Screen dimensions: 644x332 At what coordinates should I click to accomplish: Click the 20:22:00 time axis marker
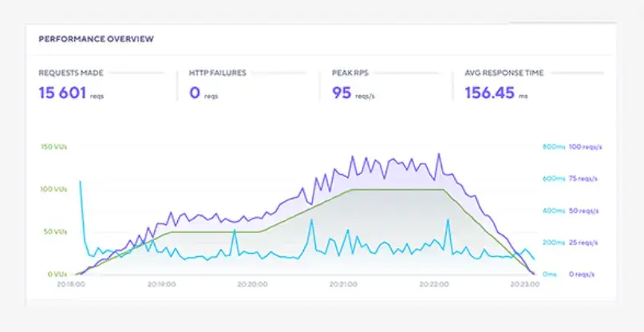pyautogui.click(x=434, y=283)
